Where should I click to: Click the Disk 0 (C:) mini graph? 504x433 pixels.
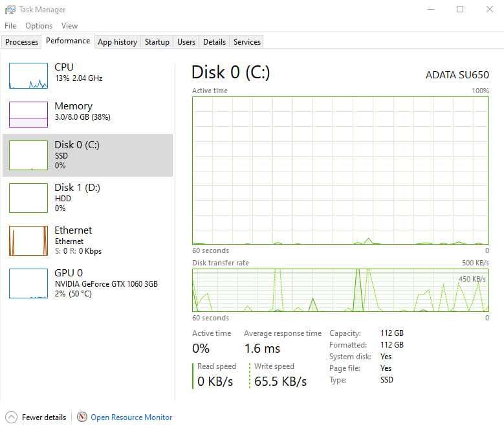pos(28,155)
